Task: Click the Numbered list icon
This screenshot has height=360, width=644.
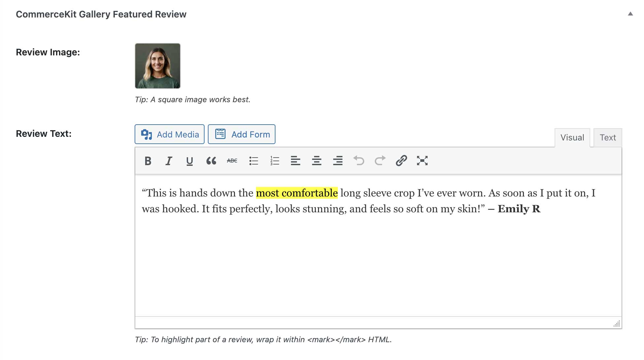Action: [x=275, y=160]
